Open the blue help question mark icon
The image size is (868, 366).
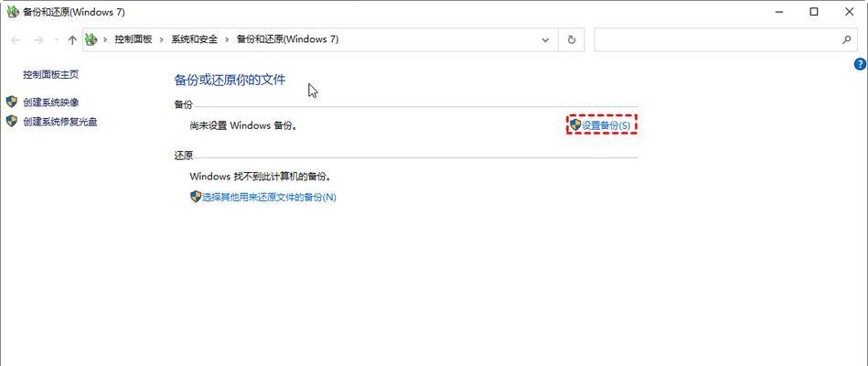[860, 64]
